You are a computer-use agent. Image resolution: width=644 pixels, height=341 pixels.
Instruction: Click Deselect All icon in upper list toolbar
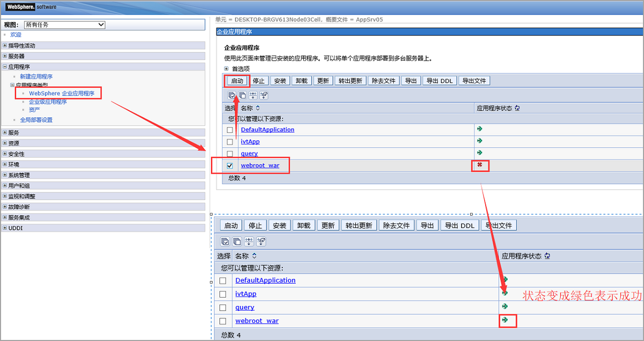[243, 95]
